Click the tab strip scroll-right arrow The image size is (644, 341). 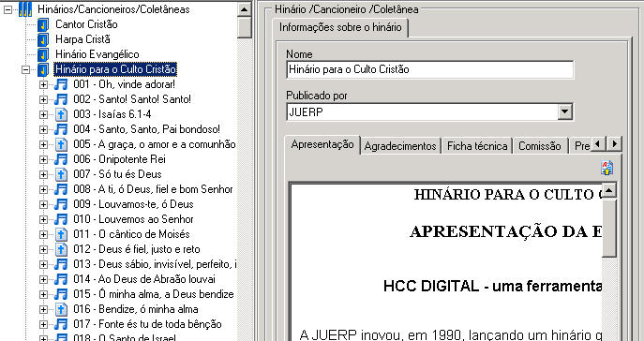coord(614,143)
